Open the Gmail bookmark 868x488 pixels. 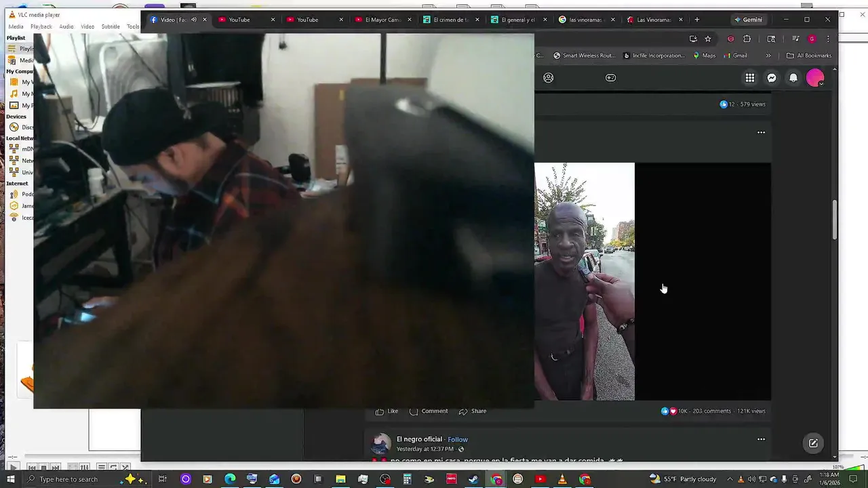point(735,56)
